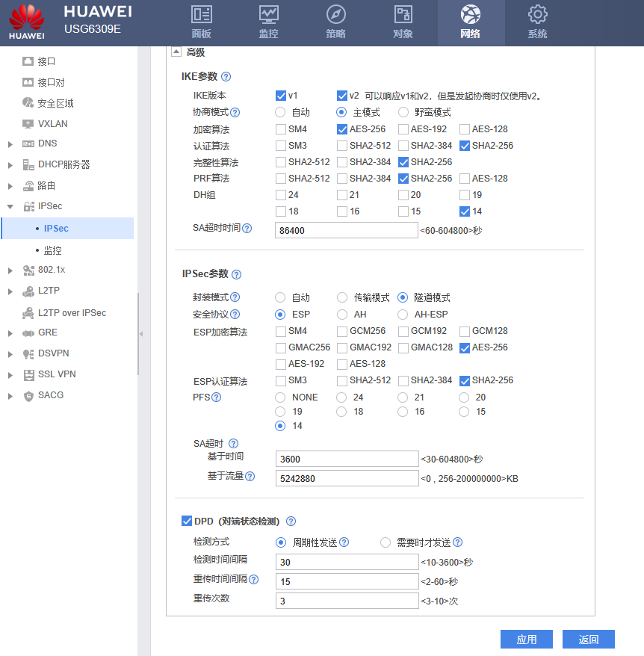Collapse the IPSec sidebar node
644x656 pixels.
tap(10, 206)
